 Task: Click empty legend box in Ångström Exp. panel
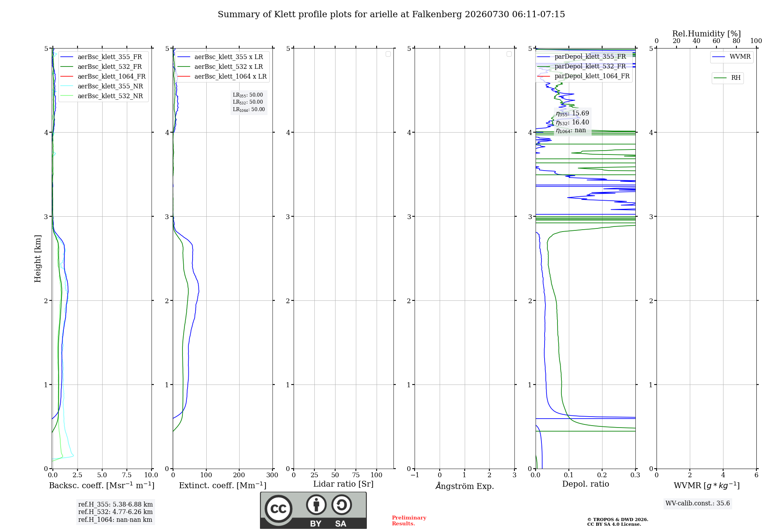click(509, 54)
